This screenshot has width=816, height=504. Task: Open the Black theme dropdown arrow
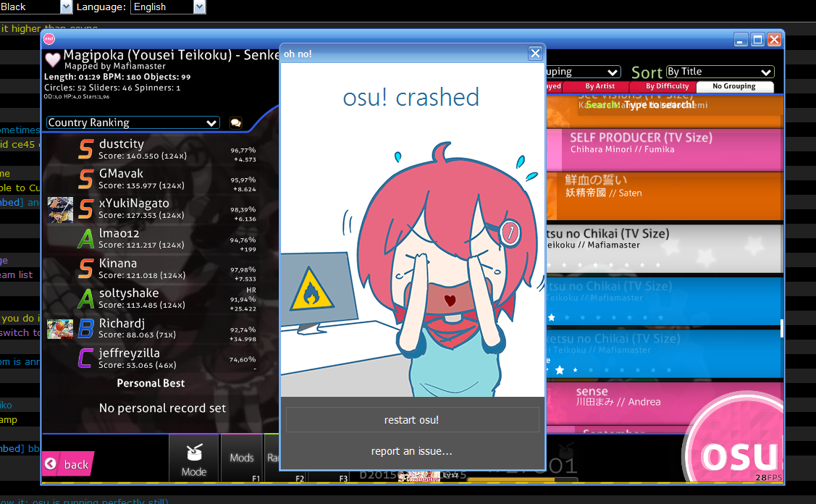pos(66,7)
